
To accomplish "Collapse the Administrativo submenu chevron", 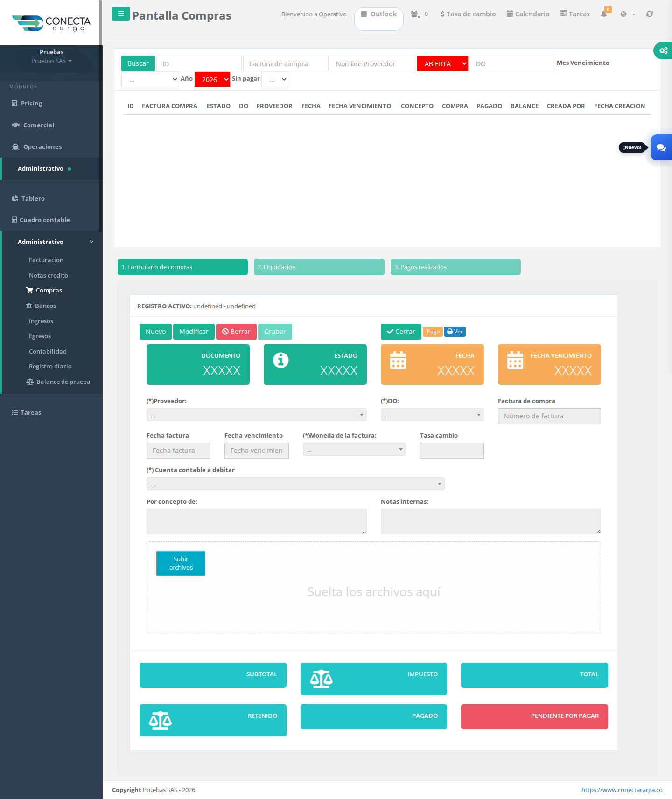I will pyautogui.click(x=91, y=242).
